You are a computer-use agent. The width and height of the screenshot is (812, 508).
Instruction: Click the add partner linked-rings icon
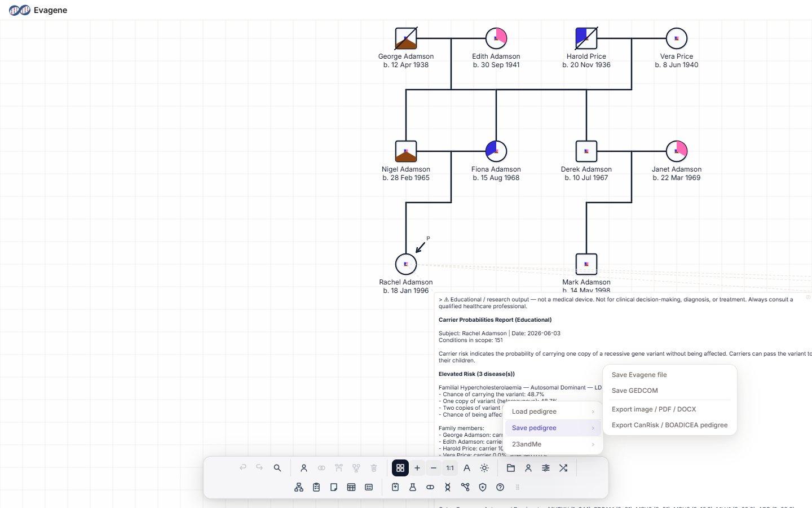point(321,468)
